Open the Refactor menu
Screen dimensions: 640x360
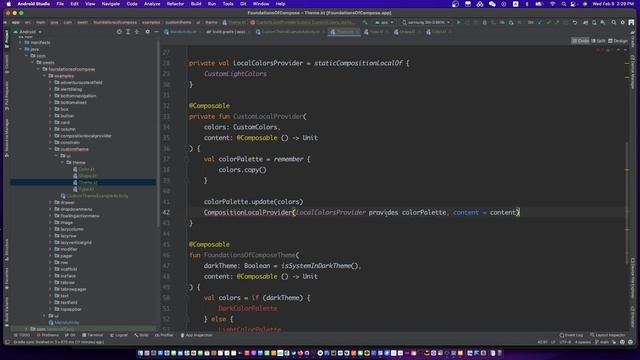[x=175, y=4]
